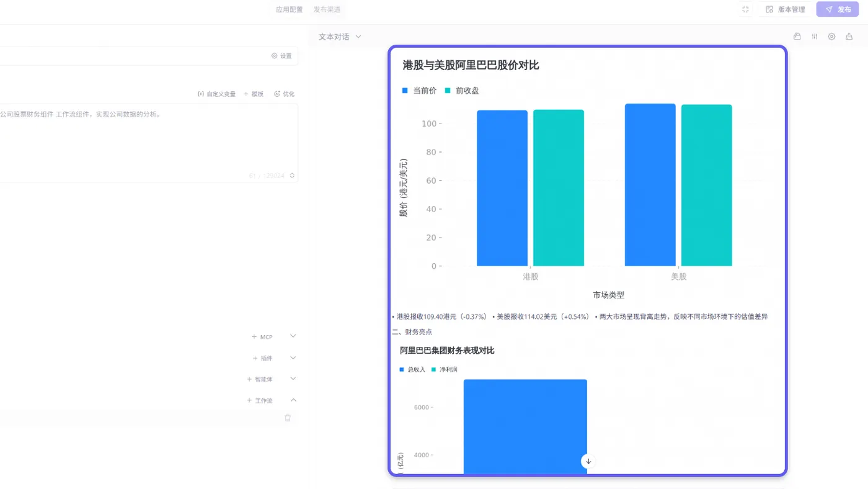The height and width of the screenshot is (489, 868).
Task: Click the 优化 AI optimize button
Action: pyautogui.click(x=284, y=94)
